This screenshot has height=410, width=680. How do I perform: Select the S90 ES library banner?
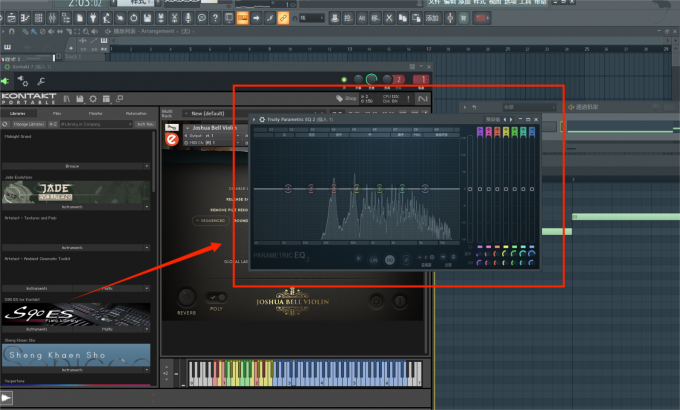(76, 315)
